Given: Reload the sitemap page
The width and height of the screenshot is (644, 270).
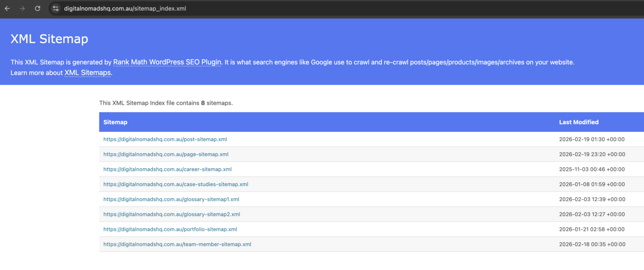Looking at the screenshot, I should tap(37, 8).
